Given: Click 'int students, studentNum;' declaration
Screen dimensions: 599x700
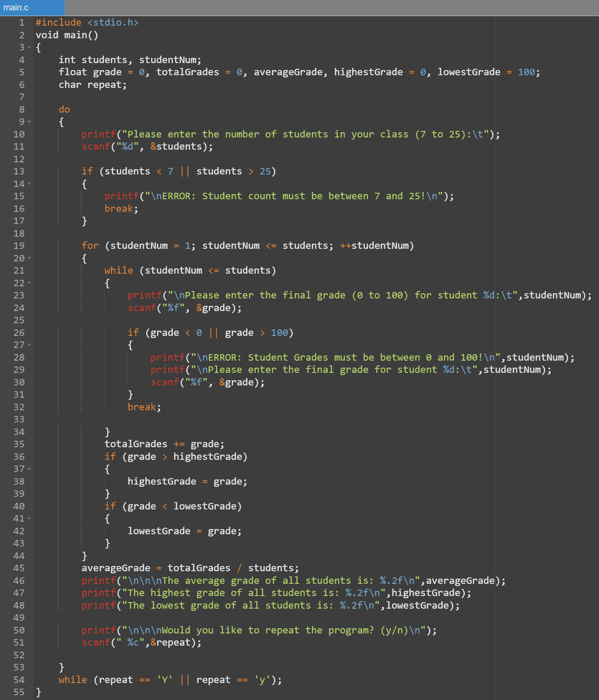Looking at the screenshot, I should pyautogui.click(x=130, y=60).
